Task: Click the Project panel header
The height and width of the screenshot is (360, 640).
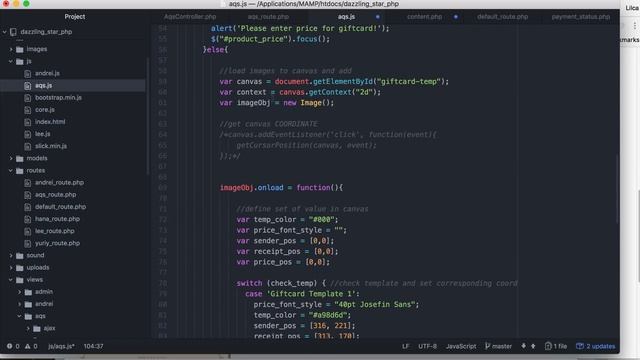Action: [x=75, y=17]
